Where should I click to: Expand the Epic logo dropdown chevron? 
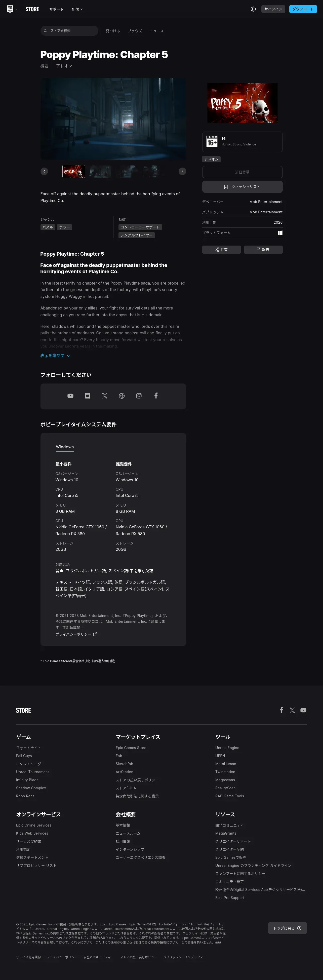pos(16,9)
